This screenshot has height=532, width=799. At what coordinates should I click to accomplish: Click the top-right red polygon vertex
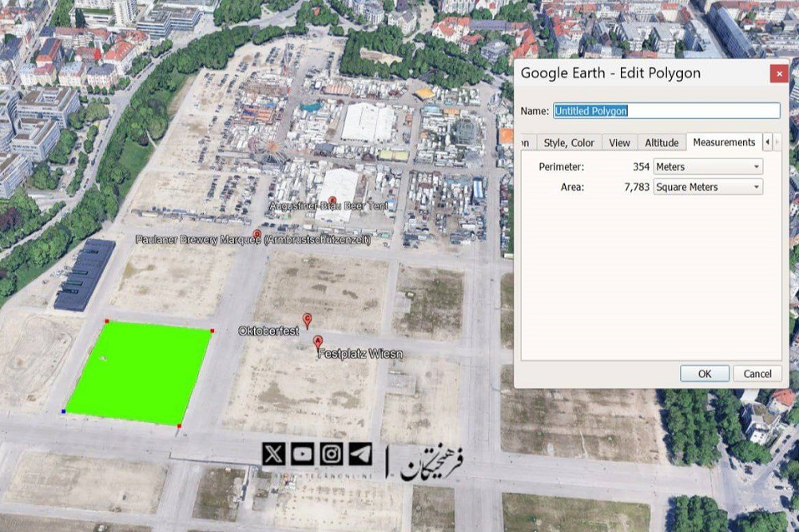pos(212,330)
